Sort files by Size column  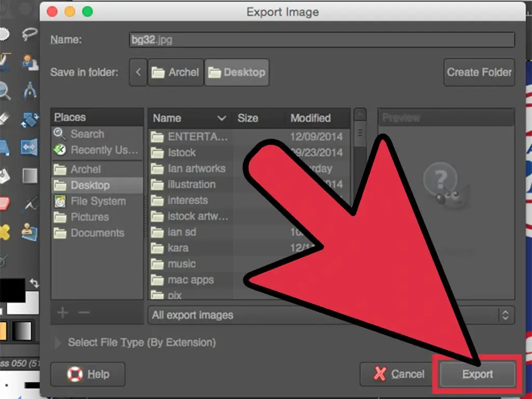pos(259,118)
